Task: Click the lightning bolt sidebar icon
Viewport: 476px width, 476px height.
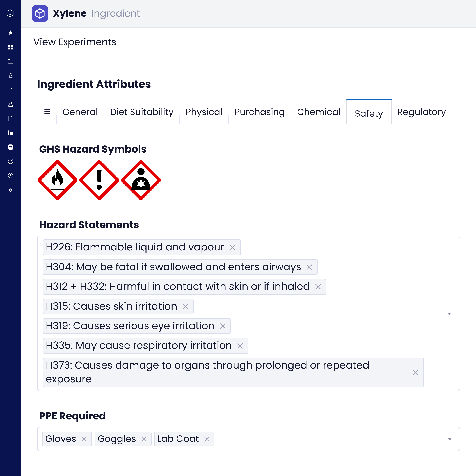Action: coord(10,190)
